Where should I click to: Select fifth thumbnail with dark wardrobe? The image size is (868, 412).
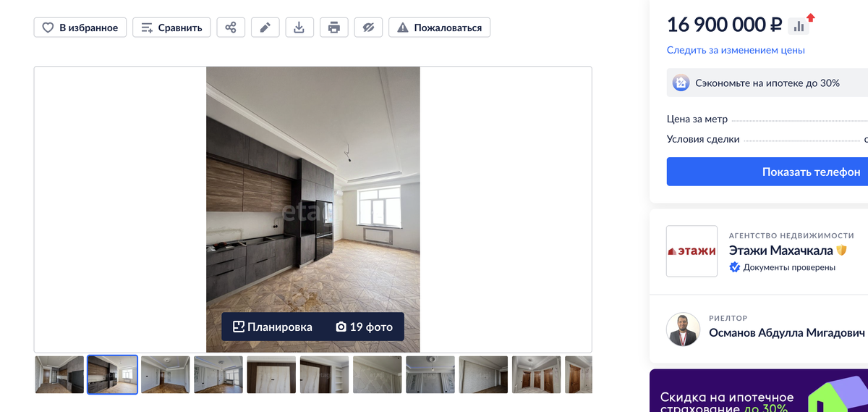tap(271, 374)
